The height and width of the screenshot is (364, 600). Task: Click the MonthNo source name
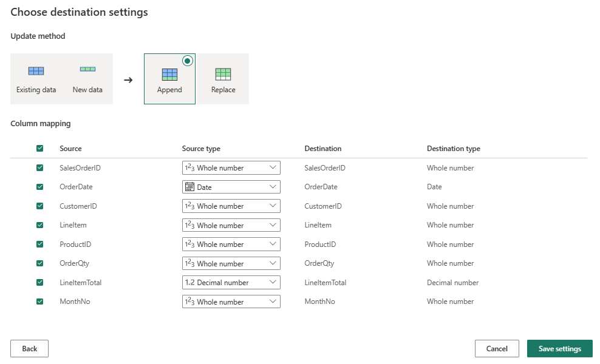75,302
